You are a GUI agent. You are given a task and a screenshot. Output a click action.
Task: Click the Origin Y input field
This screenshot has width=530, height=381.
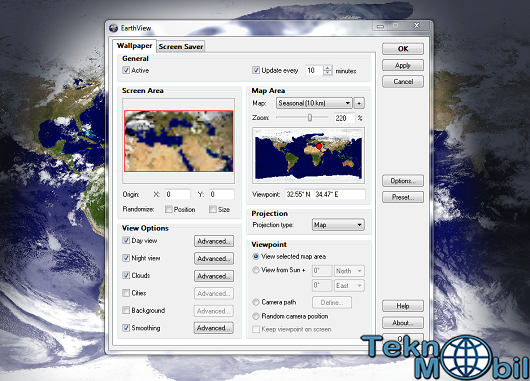coord(222,194)
